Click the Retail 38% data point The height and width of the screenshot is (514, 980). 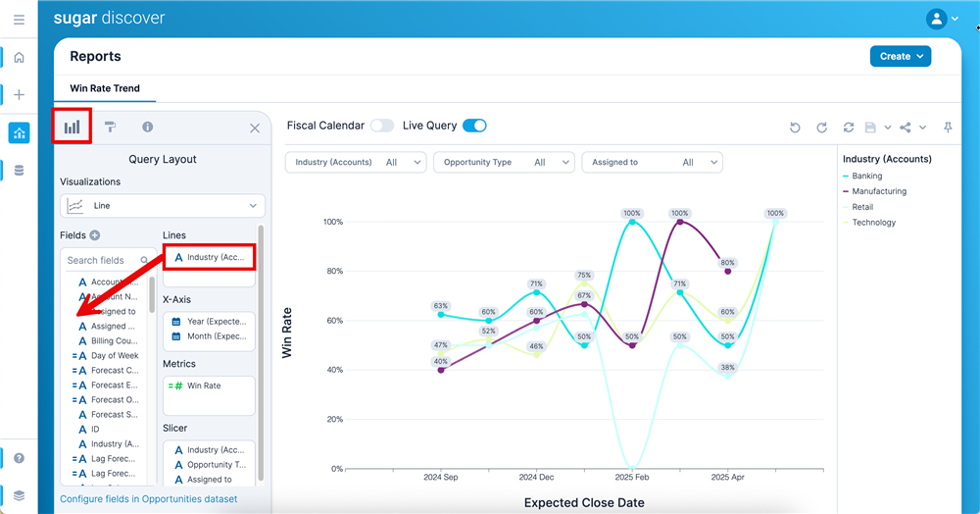pos(727,376)
